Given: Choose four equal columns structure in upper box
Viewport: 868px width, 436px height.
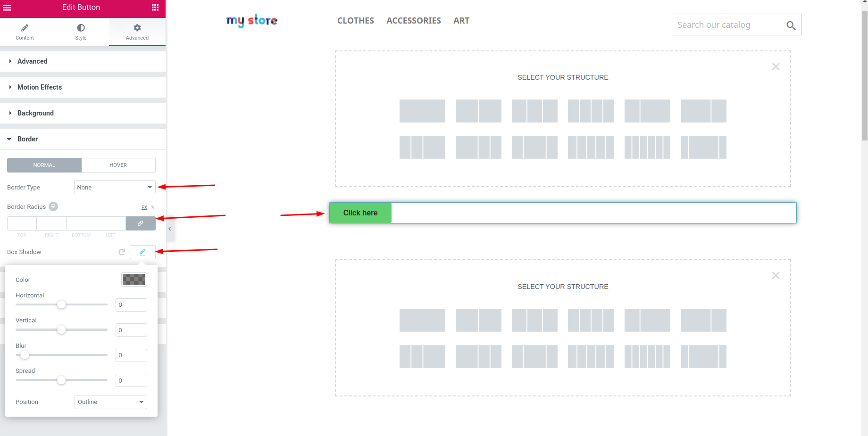Looking at the screenshot, I should [591, 111].
